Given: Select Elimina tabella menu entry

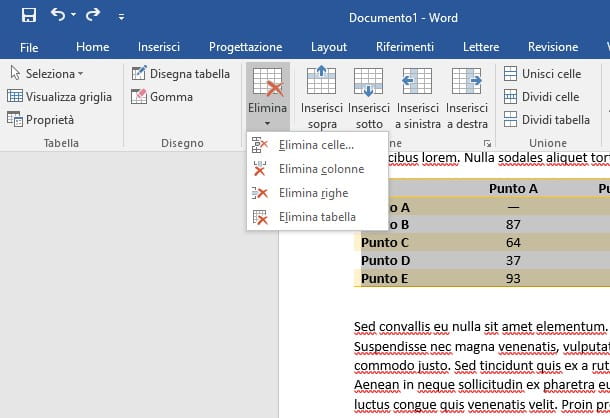Looking at the screenshot, I should tap(317, 217).
